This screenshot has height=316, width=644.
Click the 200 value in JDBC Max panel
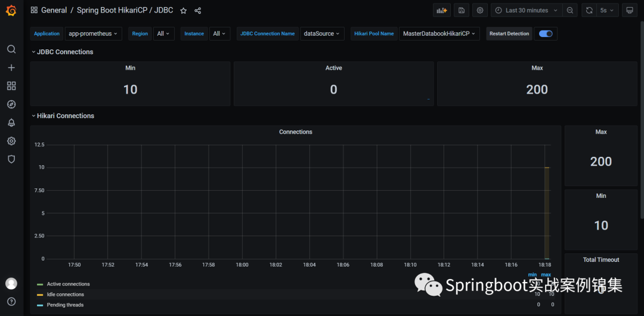(537, 89)
